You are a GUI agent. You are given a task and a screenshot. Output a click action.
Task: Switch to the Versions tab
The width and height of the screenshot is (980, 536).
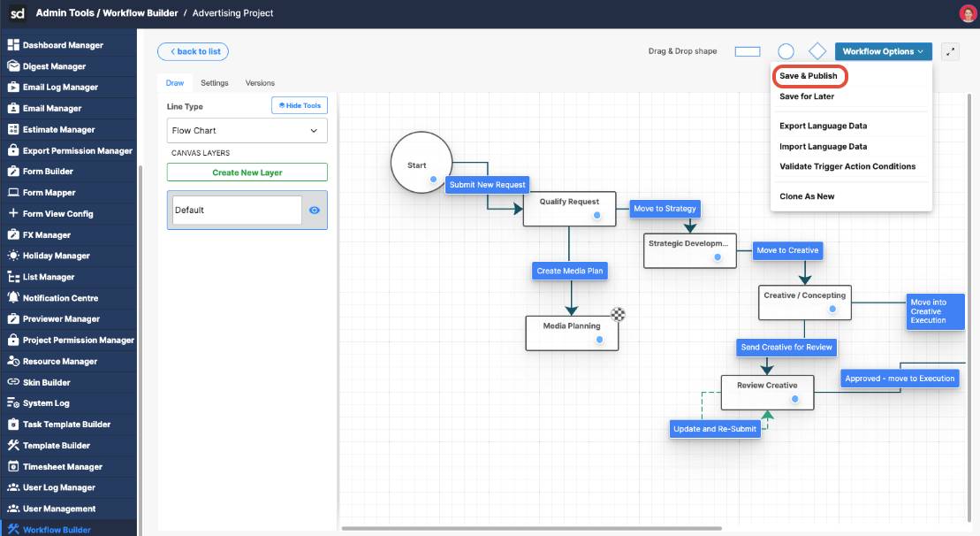pyautogui.click(x=260, y=83)
